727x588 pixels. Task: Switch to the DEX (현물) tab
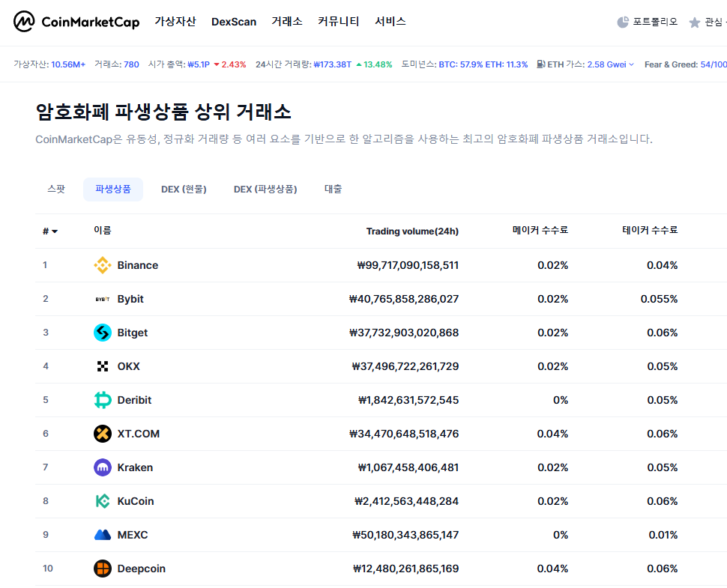click(x=184, y=189)
